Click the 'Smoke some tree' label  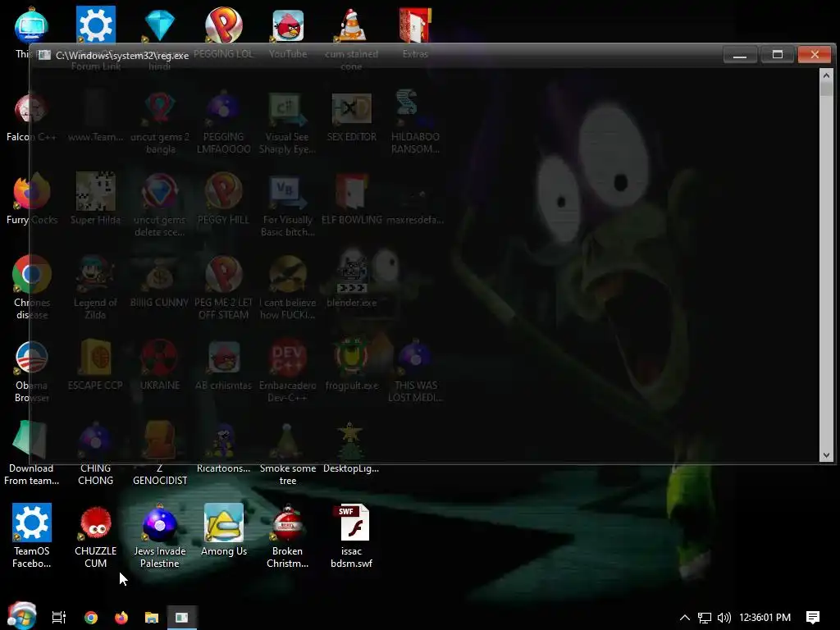tap(288, 475)
